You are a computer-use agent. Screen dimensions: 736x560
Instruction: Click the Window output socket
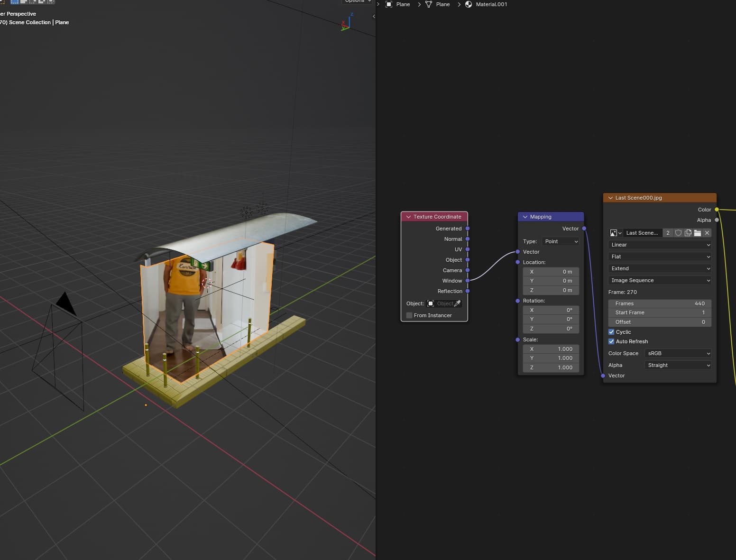pos(468,281)
